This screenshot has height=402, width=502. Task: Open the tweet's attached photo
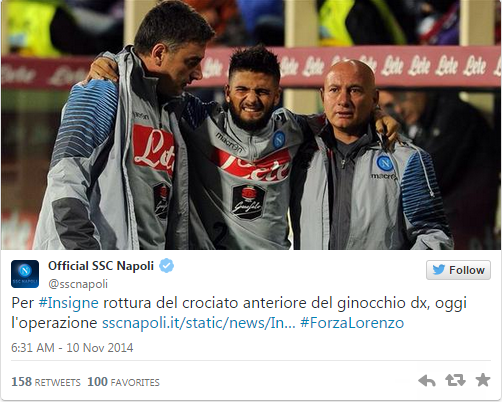pos(251,125)
